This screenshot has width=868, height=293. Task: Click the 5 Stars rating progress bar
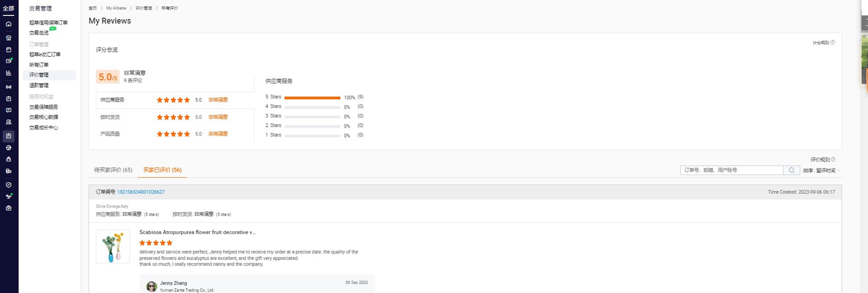[x=312, y=98]
